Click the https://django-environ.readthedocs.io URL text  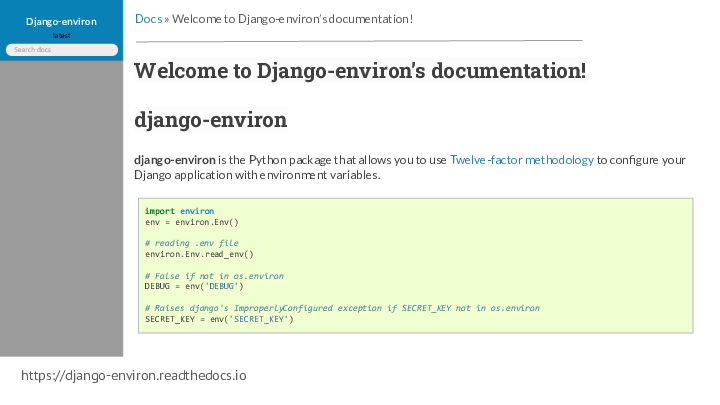click(x=134, y=376)
